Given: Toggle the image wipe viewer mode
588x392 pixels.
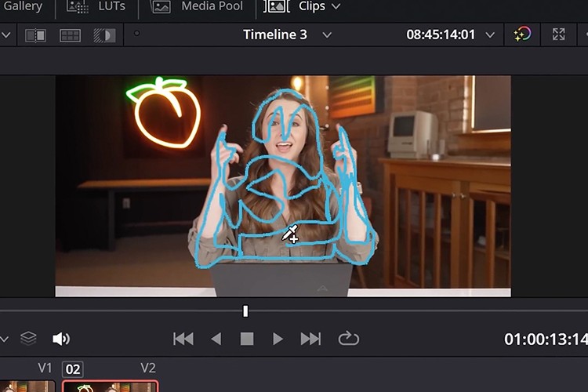Looking at the screenshot, I should click(36, 35).
